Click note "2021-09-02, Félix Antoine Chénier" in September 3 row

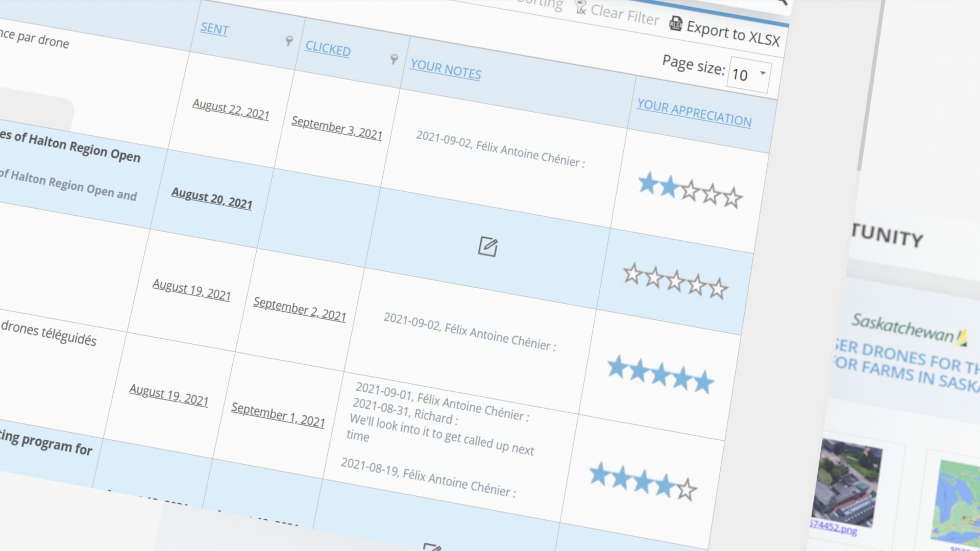501,149
